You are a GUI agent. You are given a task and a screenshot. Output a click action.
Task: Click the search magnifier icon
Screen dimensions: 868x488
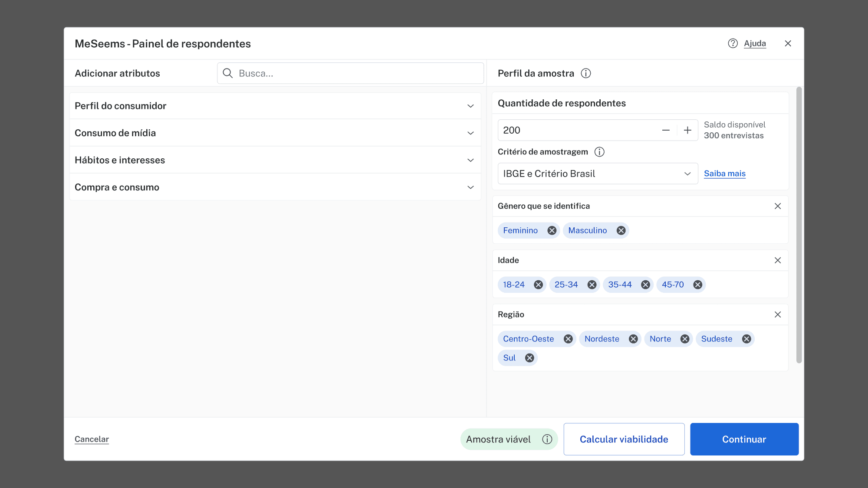[228, 73]
